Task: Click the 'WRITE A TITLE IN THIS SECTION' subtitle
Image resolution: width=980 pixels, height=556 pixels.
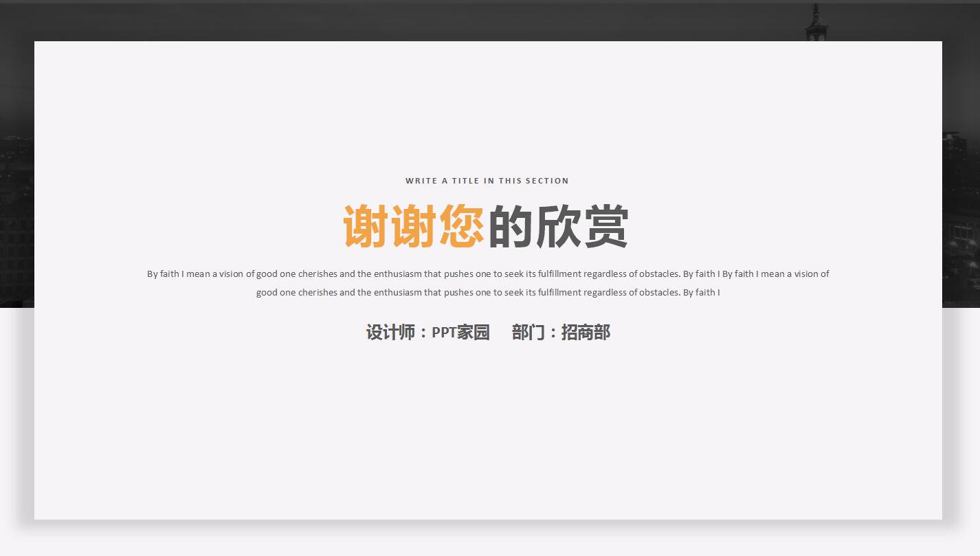Action: [487, 181]
